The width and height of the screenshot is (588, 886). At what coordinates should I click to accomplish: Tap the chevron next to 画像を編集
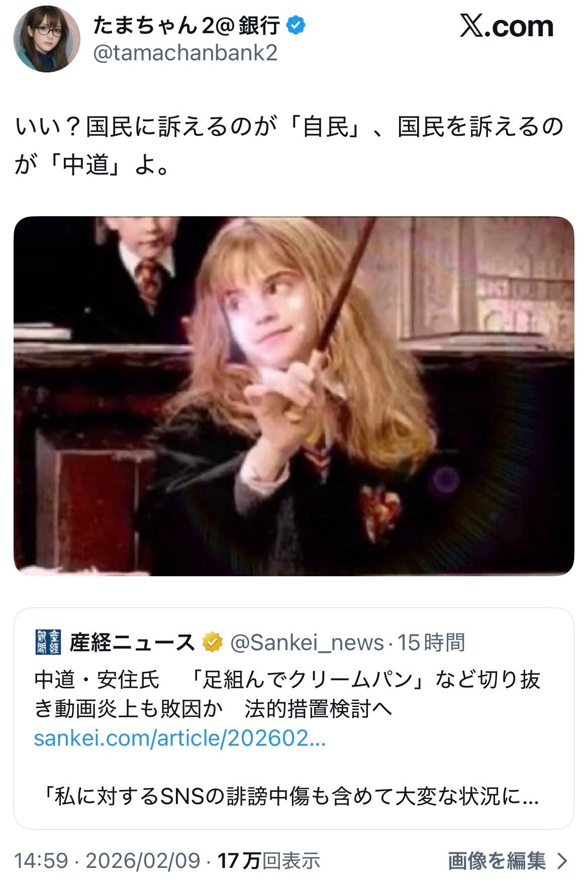[x=562, y=861]
